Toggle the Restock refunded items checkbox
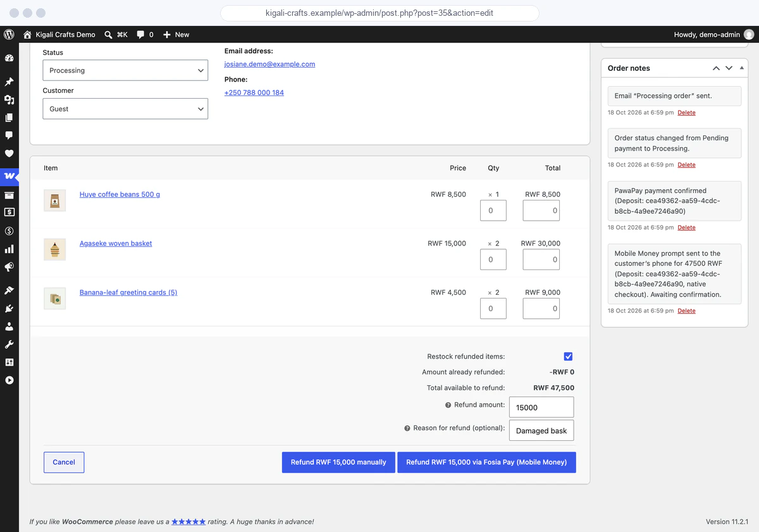This screenshot has height=532, width=759. coord(568,357)
